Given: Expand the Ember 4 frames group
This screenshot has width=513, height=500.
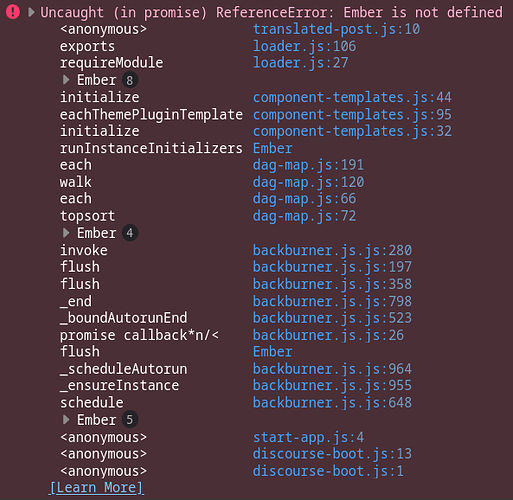Looking at the screenshot, I should pyautogui.click(x=66, y=233).
